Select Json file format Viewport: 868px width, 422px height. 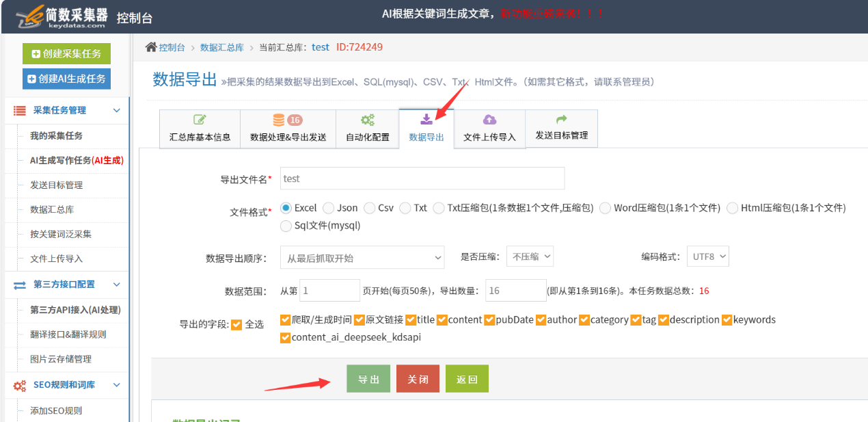tap(329, 208)
